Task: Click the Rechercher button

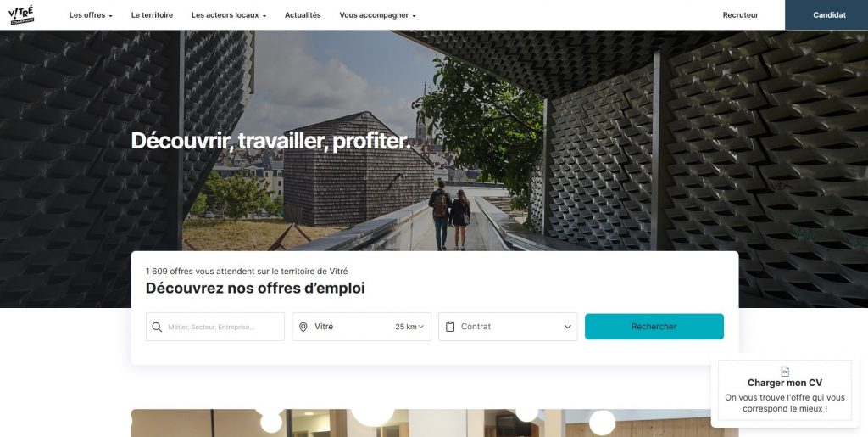Action: pos(654,327)
